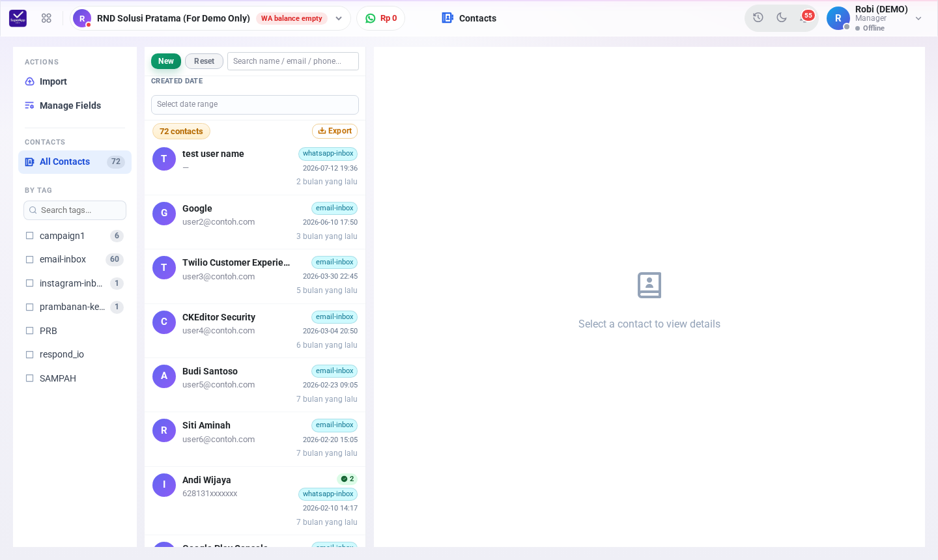The width and height of the screenshot is (938, 560).
Task: Click the search name / email / phone field
Action: 293,61
